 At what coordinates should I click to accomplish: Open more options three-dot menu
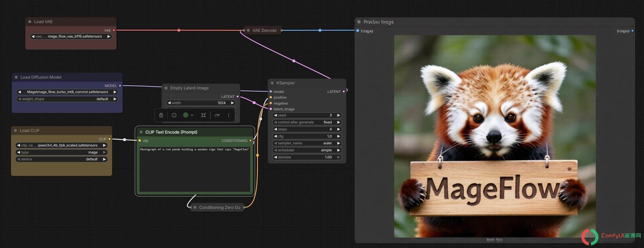pos(229,115)
